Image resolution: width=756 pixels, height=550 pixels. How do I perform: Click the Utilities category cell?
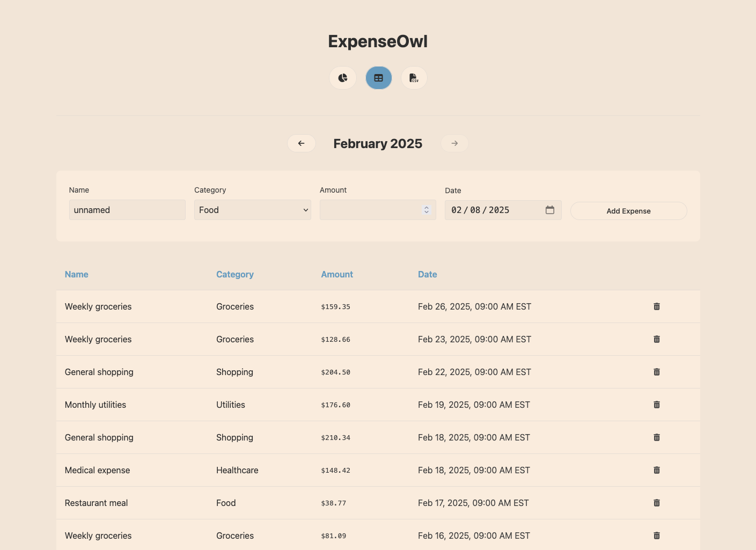[231, 405]
